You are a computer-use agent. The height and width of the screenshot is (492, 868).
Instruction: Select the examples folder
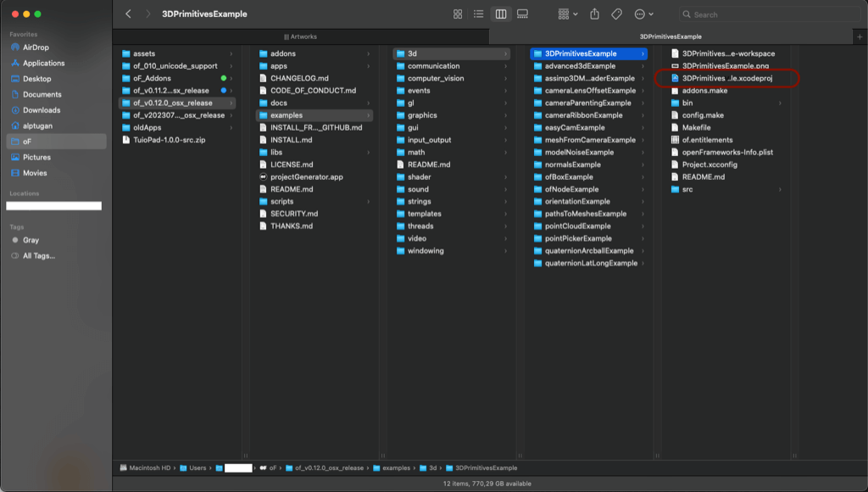click(x=314, y=115)
